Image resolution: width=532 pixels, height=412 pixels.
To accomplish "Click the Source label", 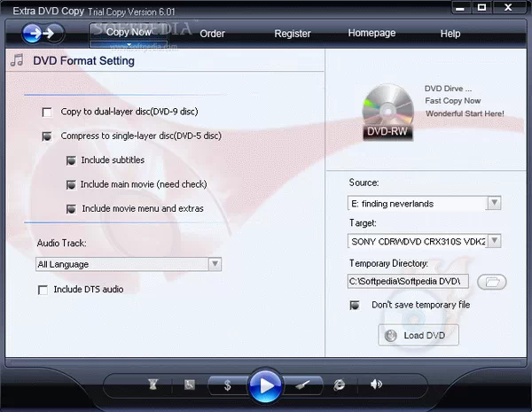I will click(364, 183).
